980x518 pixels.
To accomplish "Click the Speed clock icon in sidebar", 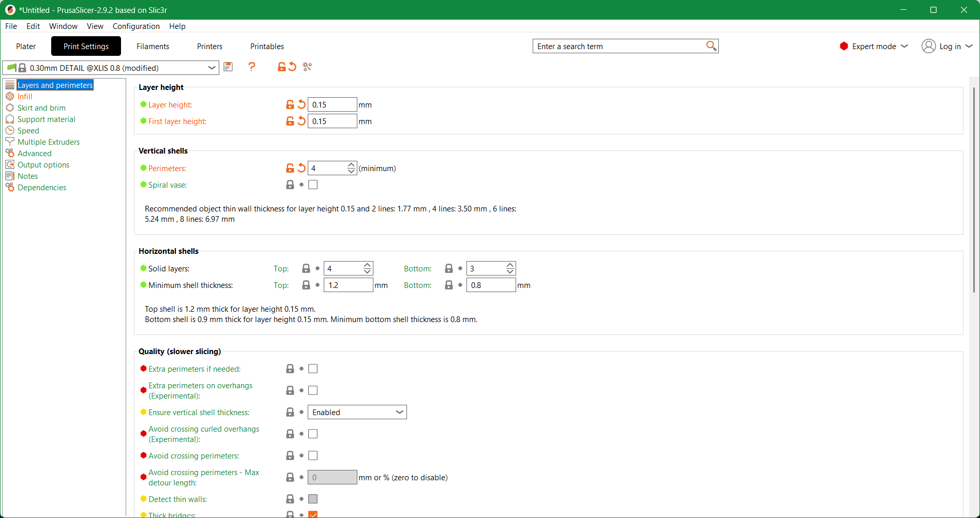I will 10,130.
